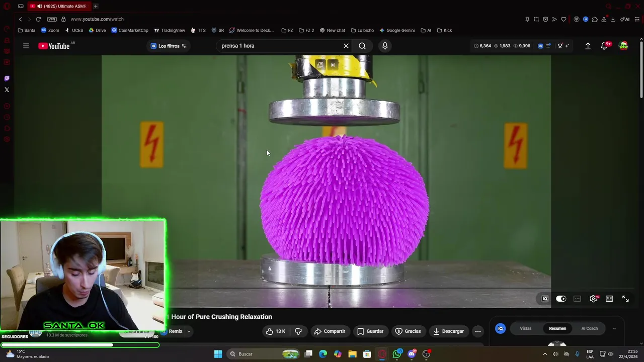
Task: Go back in browser history
Action: tap(20, 19)
